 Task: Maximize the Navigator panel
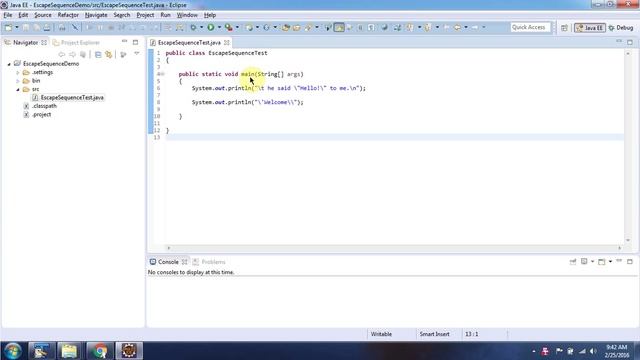(x=135, y=42)
